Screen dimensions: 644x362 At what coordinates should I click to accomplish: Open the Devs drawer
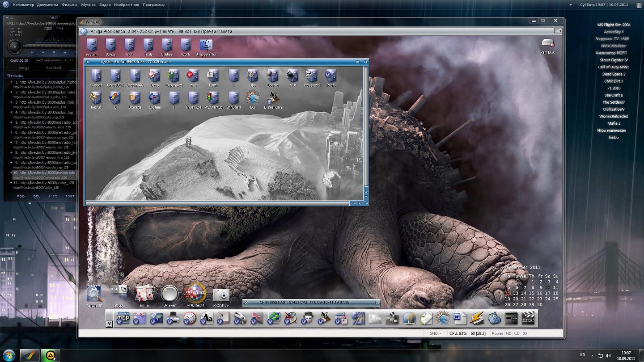point(154,78)
